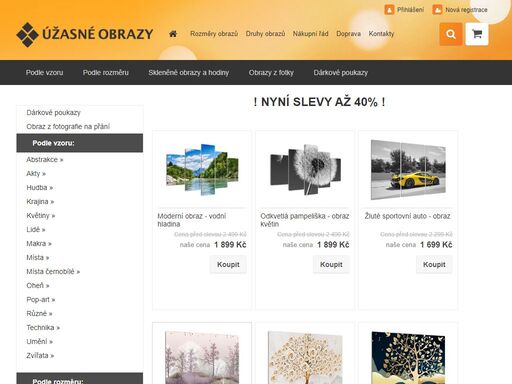The width and height of the screenshot is (512, 384).
Task: Open the golden tree on dark thumbnail
Action: pos(408,358)
